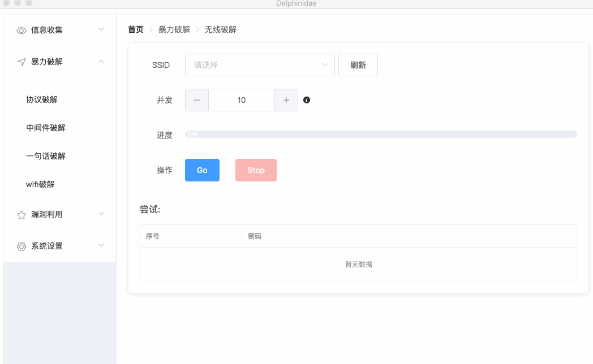The width and height of the screenshot is (593, 364).
Task: Increase 并发 value with plus button
Action: tap(286, 100)
